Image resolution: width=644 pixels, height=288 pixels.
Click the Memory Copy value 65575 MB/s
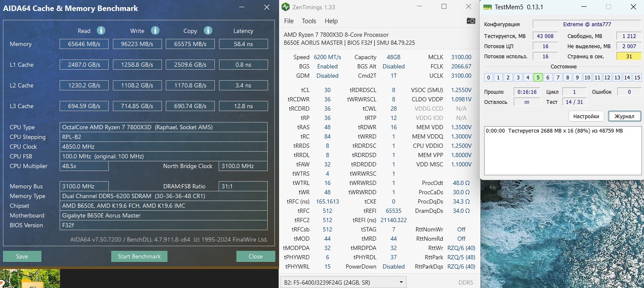point(190,44)
